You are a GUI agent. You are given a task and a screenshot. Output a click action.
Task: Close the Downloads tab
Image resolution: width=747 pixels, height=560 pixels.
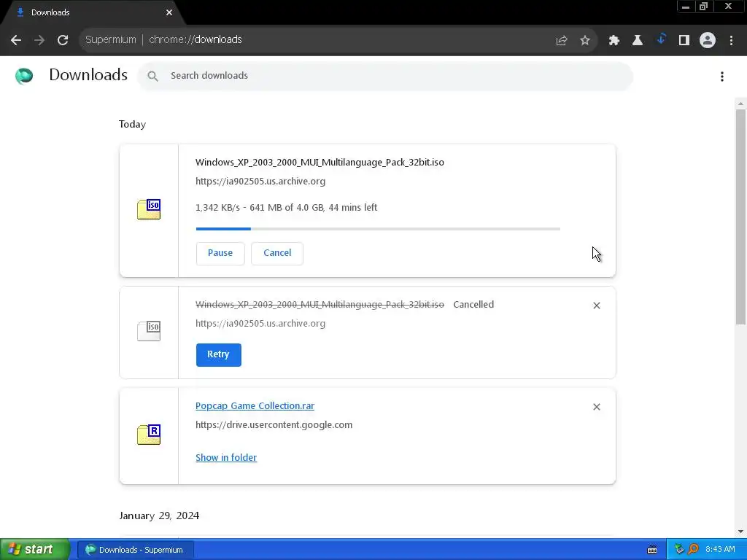pyautogui.click(x=169, y=12)
